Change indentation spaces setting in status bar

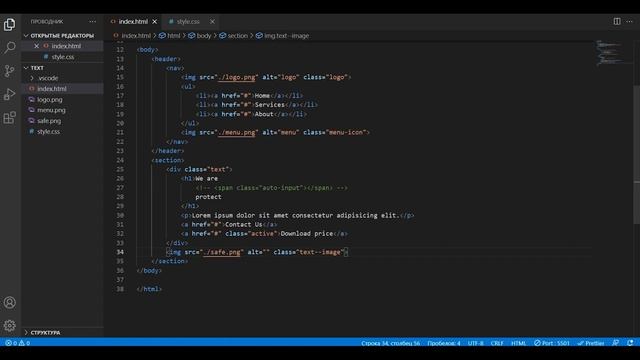444,343
